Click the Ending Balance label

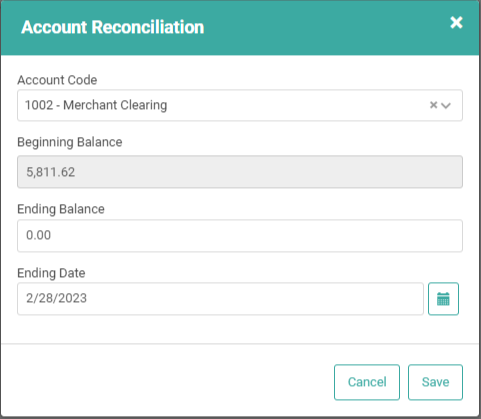point(61,209)
